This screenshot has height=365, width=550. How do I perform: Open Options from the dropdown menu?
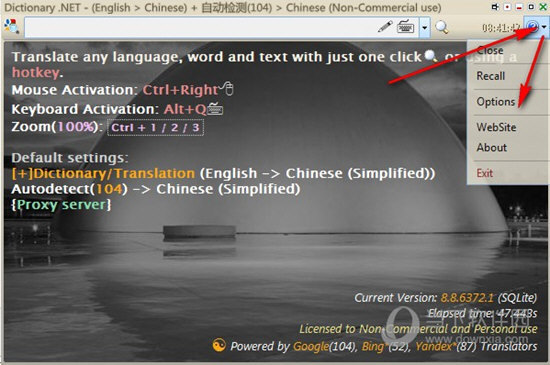click(x=496, y=102)
